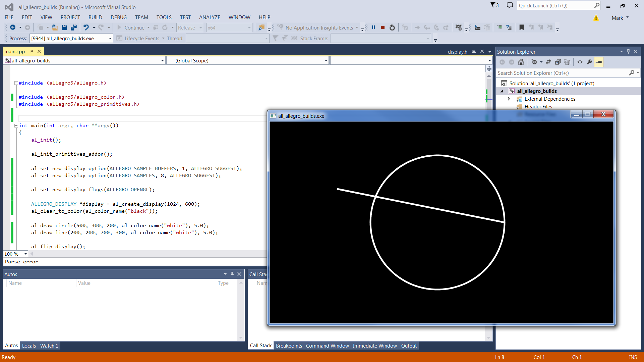644x362 pixels.
Task: Open the Process dropdown list
Action: pyautogui.click(x=110, y=39)
